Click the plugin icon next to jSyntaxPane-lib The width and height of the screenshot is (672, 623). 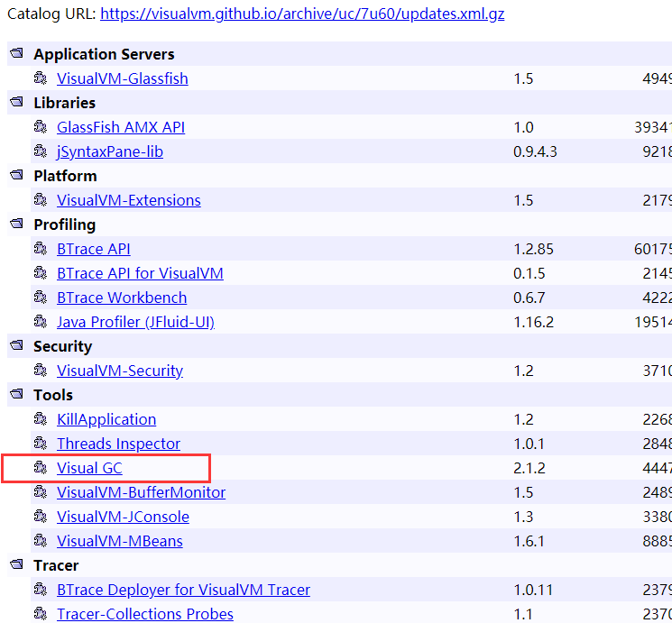[40, 151]
